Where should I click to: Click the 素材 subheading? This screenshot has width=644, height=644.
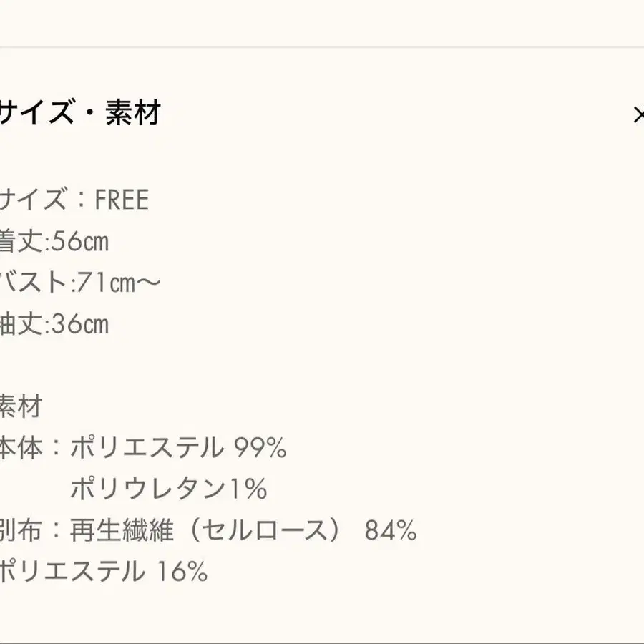pyautogui.click(x=21, y=406)
